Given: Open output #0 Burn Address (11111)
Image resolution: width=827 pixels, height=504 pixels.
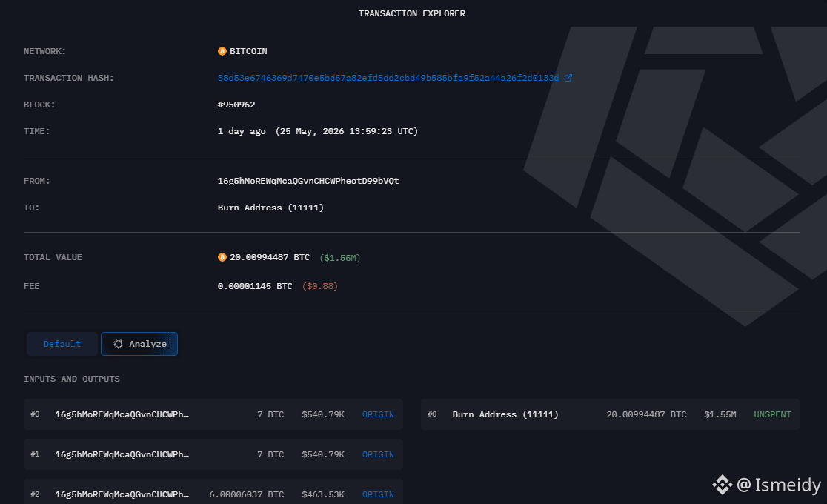Looking at the screenshot, I should [505, 415].
